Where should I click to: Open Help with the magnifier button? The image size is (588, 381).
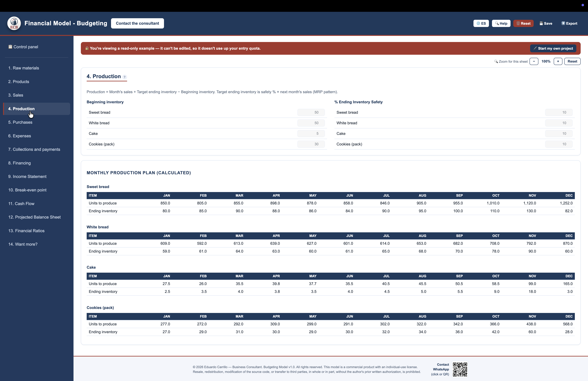[x=501, y=23]
